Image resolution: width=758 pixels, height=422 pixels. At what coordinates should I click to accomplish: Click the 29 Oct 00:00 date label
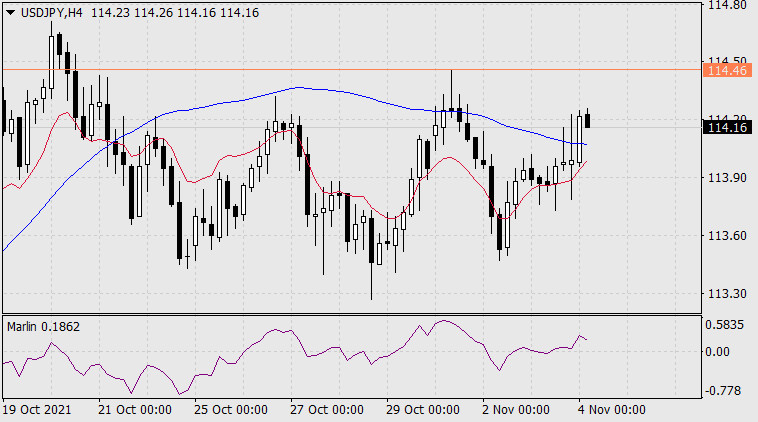(x=423, y=410)
